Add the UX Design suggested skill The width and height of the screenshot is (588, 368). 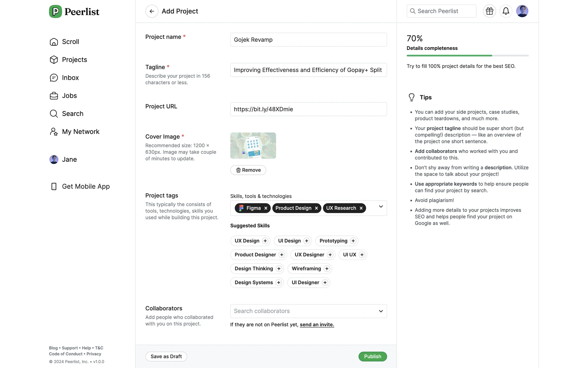point(265,241)
